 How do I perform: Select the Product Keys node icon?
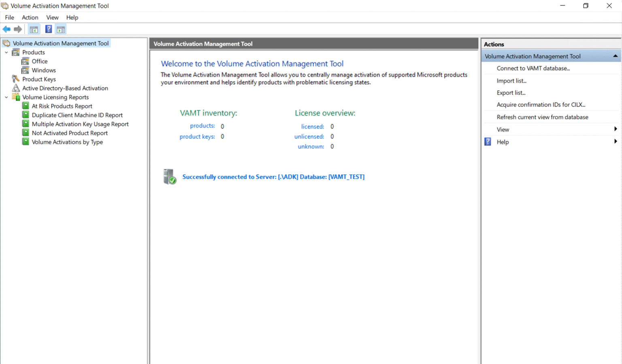(15, 79)
